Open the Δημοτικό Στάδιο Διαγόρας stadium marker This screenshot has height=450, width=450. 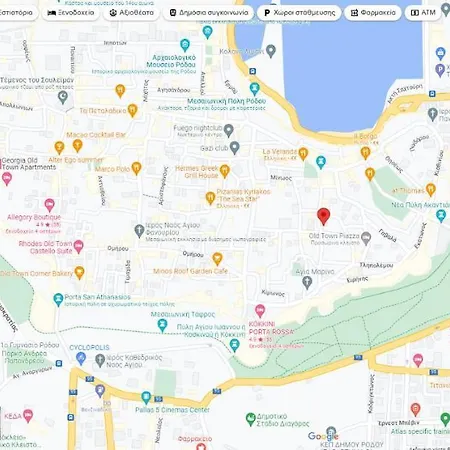point(250,419)
